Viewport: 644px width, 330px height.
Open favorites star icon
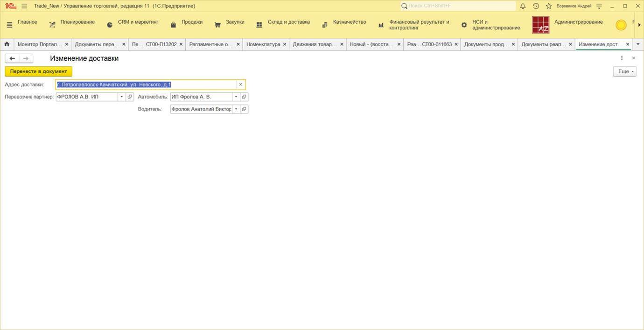(x=548, y=6)
